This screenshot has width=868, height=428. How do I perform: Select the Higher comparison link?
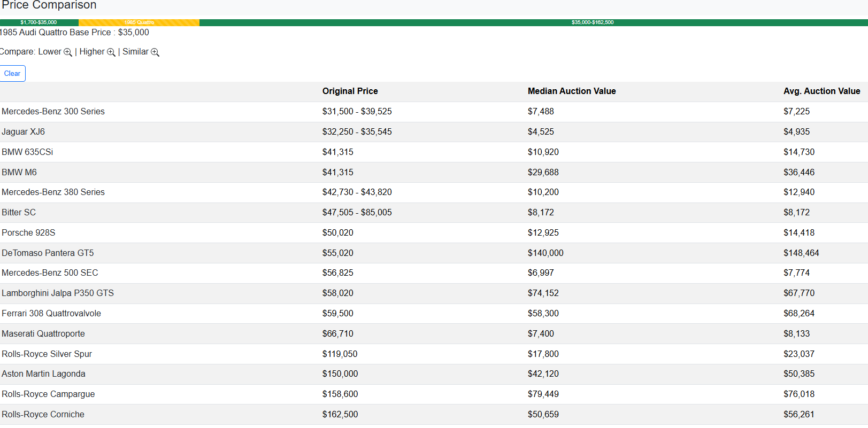pos(92,52)
